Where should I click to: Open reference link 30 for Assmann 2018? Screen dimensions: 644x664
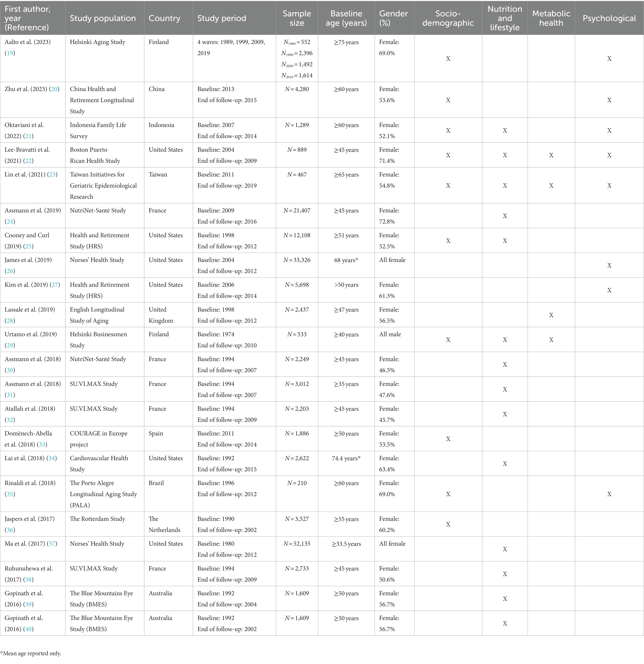(x=10, y=370)
